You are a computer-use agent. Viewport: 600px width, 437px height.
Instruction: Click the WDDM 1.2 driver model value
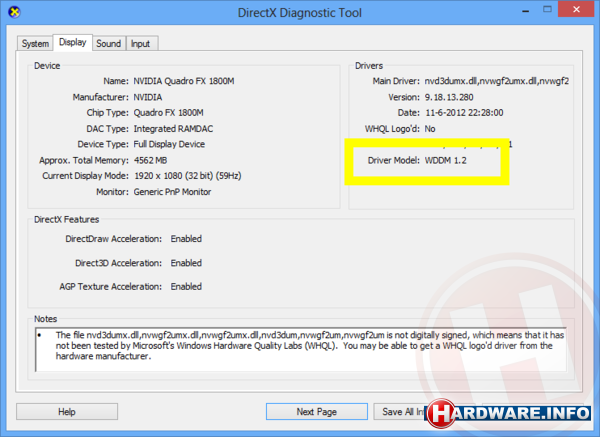(445, 160)
